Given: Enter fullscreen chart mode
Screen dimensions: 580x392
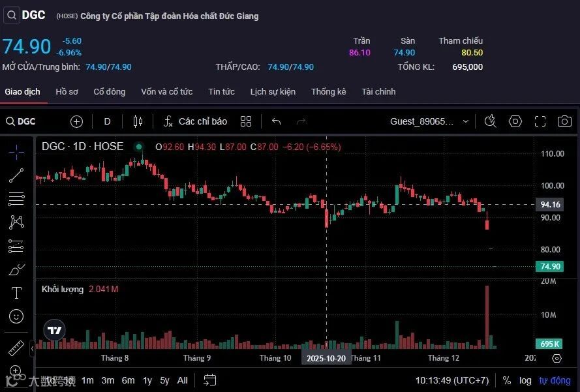Looking at the screenshot, I should point(540,121).
